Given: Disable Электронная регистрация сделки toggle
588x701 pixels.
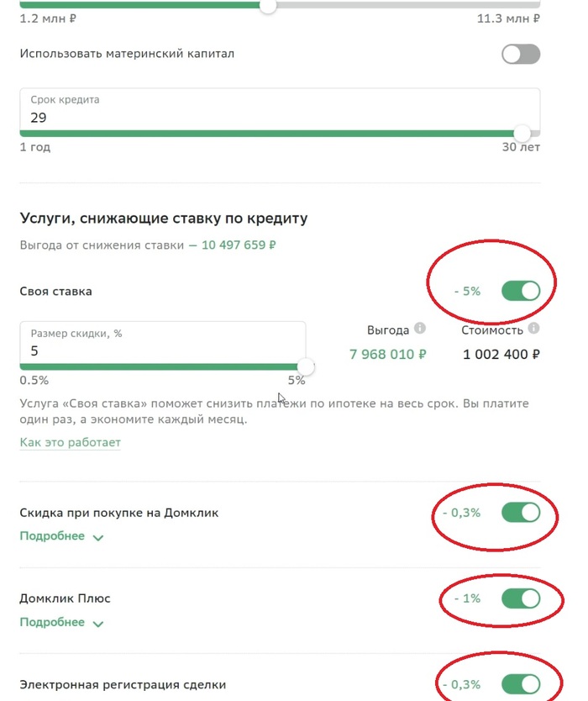Looking at the screenshot, I should (521, 685).
